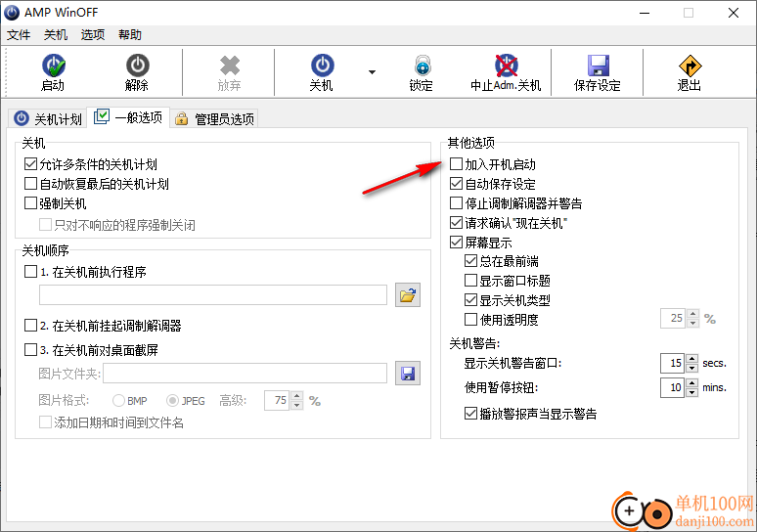757x532 pixels.
Task: Open the 选项 menu
Action: coord(93,35)
